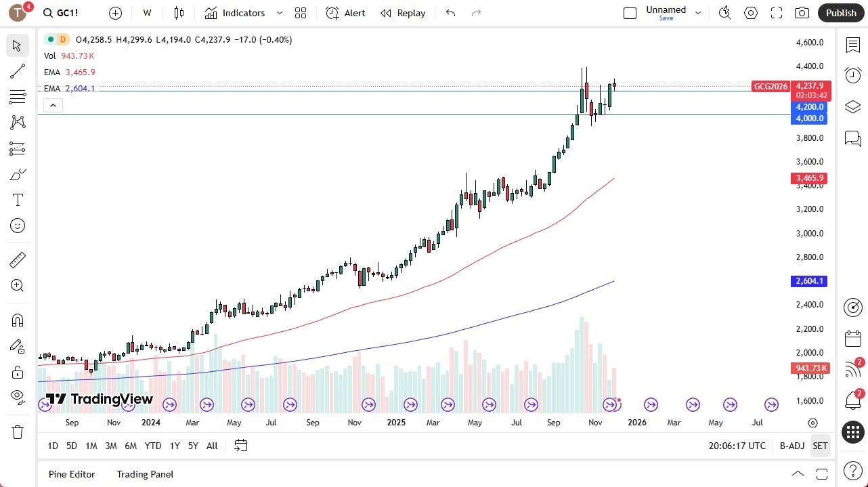Lock all drawings with the padlock icon

[17, 372]
